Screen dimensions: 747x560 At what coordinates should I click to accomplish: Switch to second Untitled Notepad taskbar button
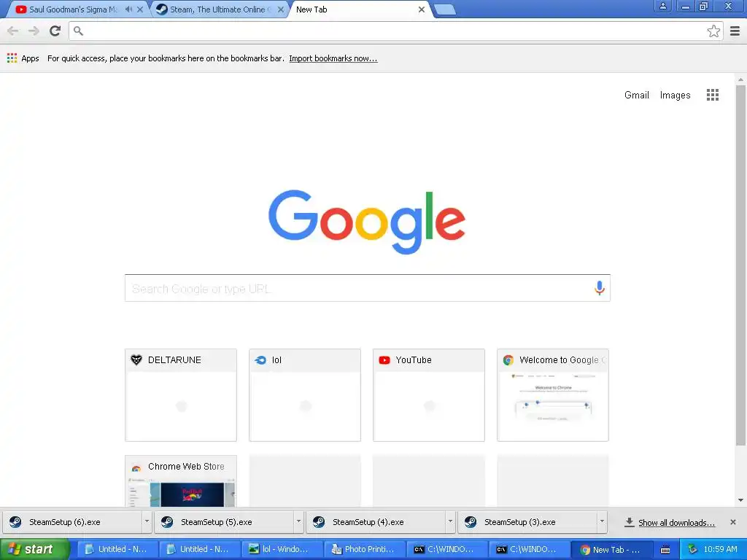[x=198, y=549]
